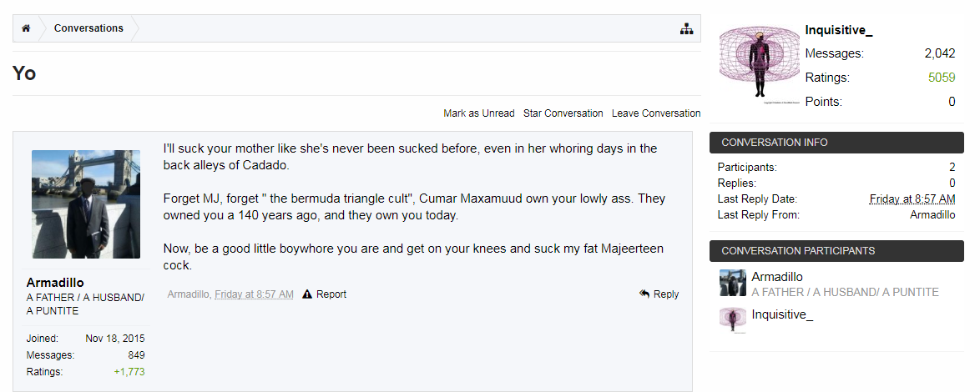Open post timestamp Friday at 8:57 AM
Viewport: 980px width, 392px height.
[254, 294]
